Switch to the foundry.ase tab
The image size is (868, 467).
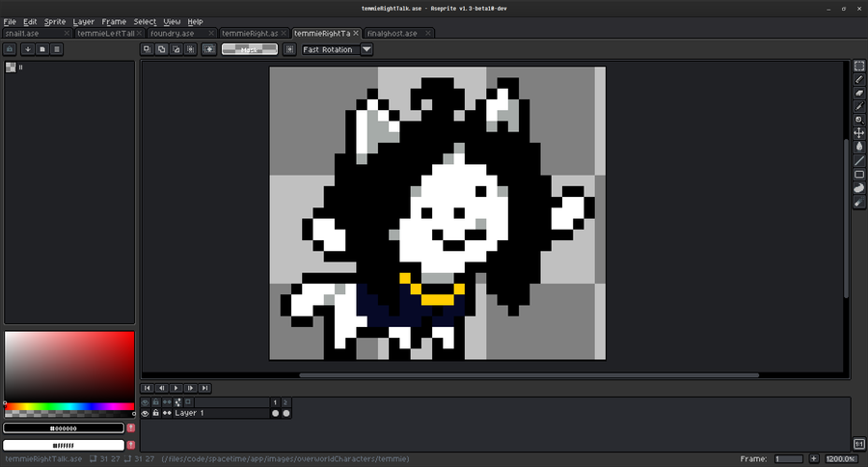click(x=182, y=33)
